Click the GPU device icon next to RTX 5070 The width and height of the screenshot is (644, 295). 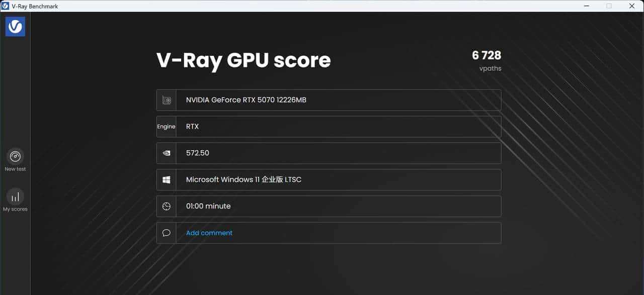point(166,100)
